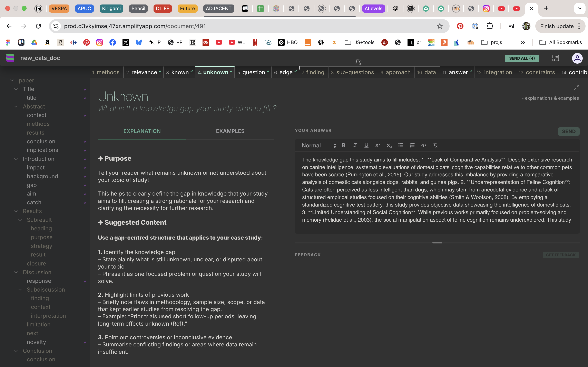The image size is (588, 367).
Task: Toggle checkmark beside sidebar 'implications'
Action: point(85,150)
